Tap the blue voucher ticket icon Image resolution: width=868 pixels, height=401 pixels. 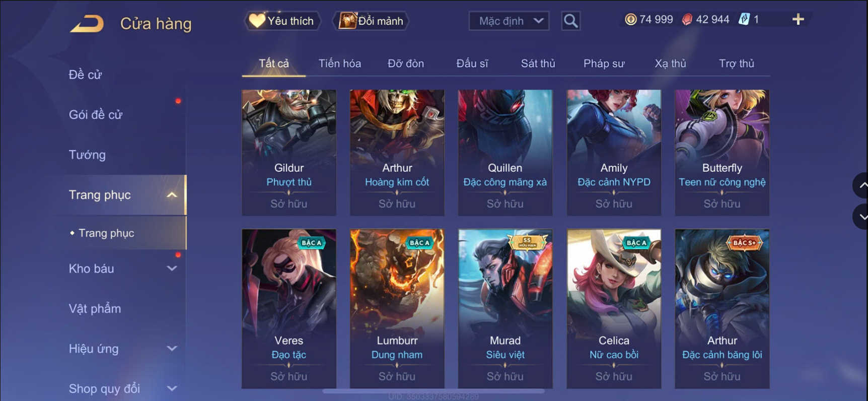[x=744, y=20]
